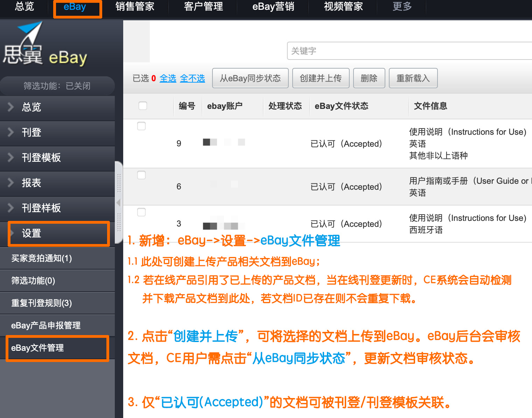This screenshot has height=418, width=532.
Task: Open the 更多 menu in top bar
Action: click(x=402, y=7)
